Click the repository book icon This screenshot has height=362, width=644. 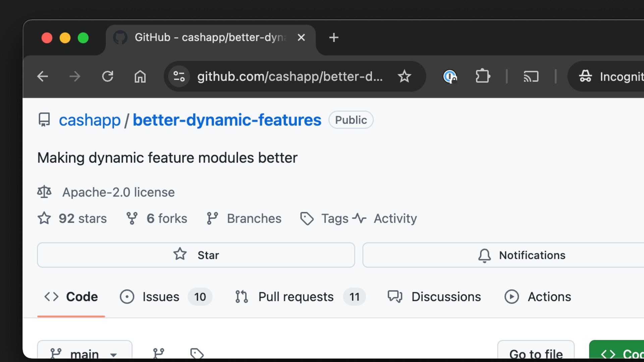tap(44, 120)
